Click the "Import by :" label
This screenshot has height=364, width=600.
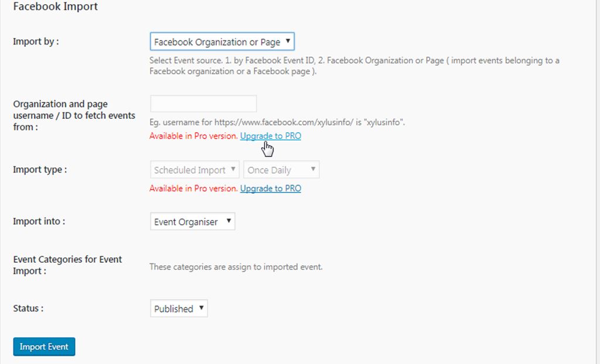tap(36, 42)
